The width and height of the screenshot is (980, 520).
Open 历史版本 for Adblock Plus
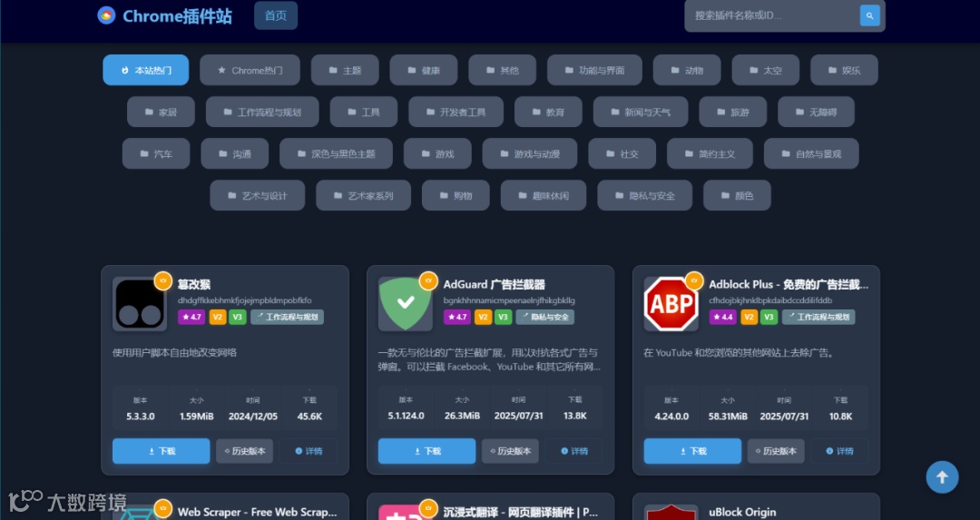click(x=776, y=451)
